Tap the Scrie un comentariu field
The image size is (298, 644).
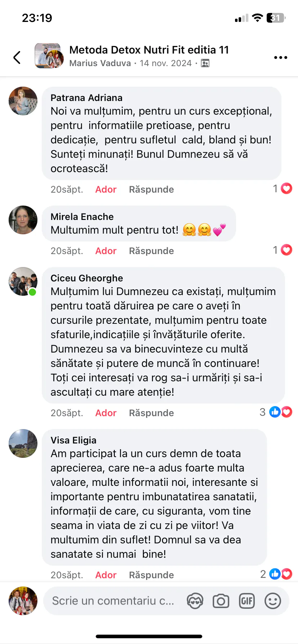113,601
